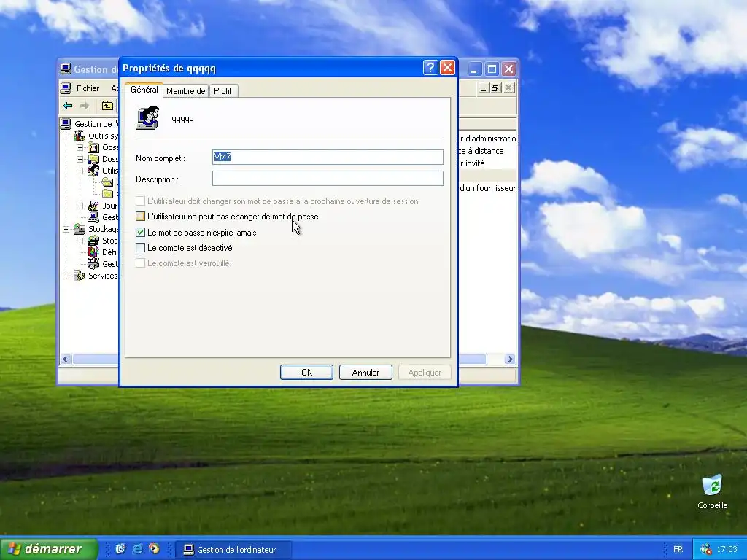Click the grayed 'doit changer son mot de passe' checkbox
This screenshot has width=747, height=560.
coord(140,201)
